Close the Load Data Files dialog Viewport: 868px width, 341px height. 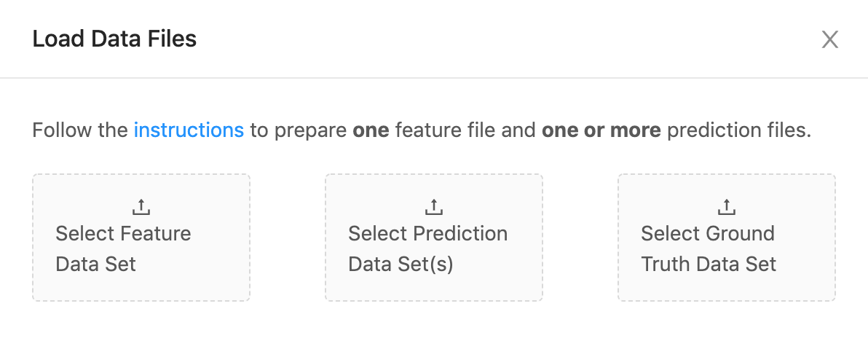(x=829, y=39)
